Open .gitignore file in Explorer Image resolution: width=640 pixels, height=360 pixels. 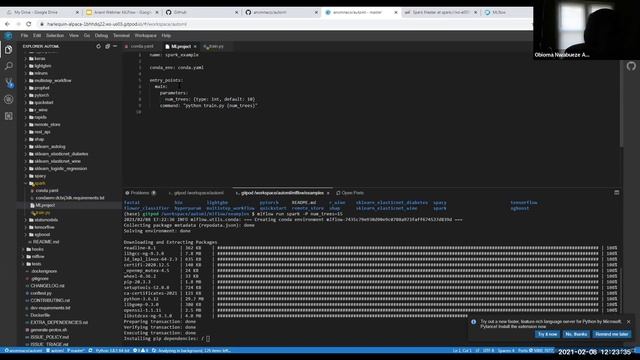point(40,279)
